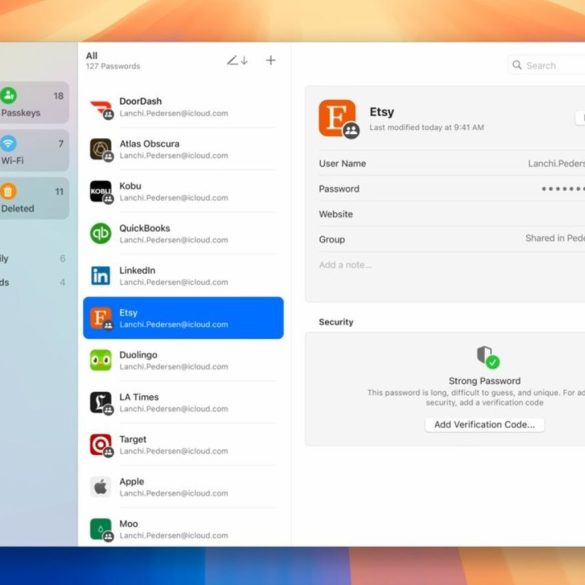Open the LA Times entry

[x=183, y=403]
